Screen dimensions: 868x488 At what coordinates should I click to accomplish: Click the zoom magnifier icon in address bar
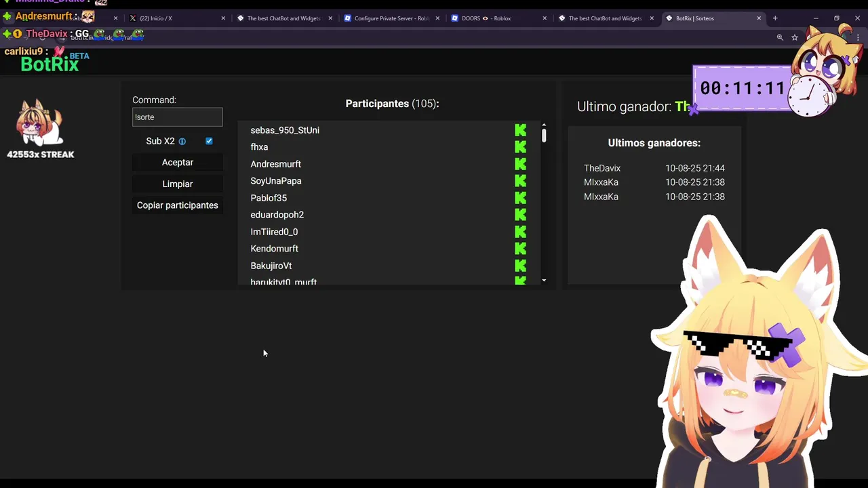point(780,37)
